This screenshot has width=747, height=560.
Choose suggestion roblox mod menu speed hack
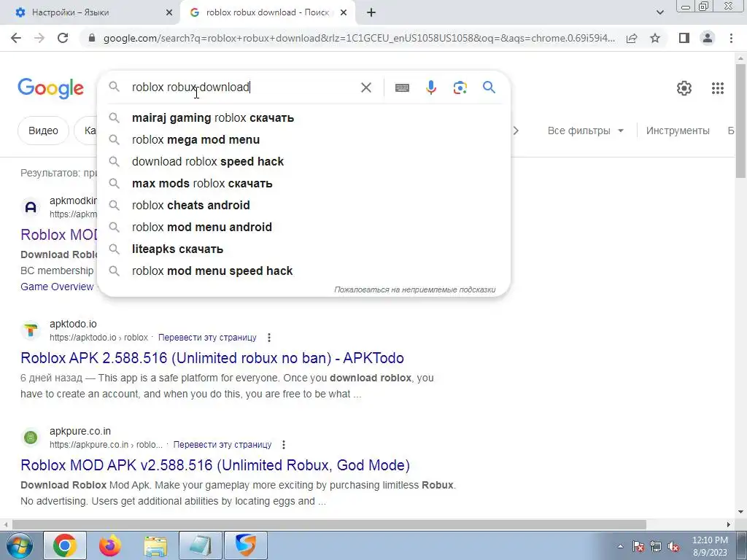click(x=304, y=271)
